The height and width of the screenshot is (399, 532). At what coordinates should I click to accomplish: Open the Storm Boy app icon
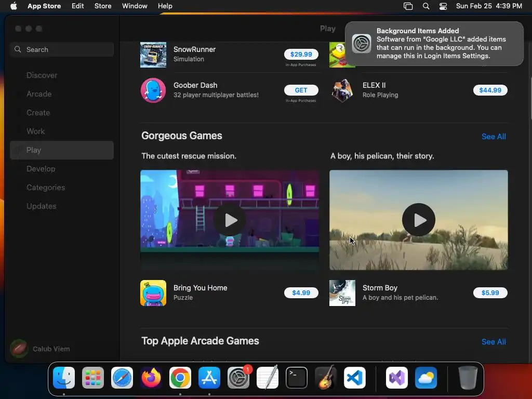click(x=342, y=293)
